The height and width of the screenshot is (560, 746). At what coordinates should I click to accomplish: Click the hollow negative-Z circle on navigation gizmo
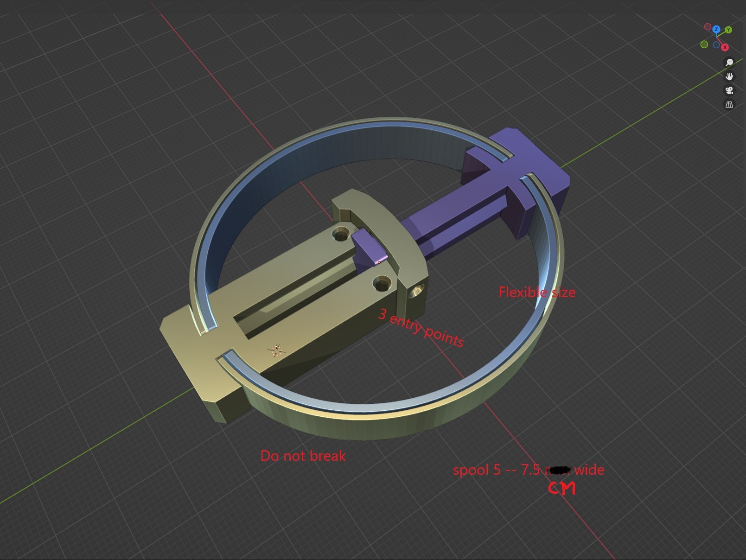716,45
